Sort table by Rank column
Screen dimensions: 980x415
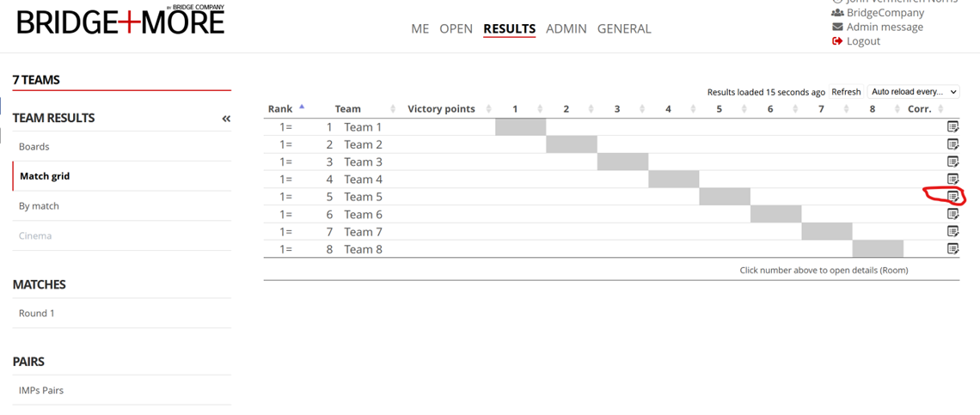click(280, 109)
